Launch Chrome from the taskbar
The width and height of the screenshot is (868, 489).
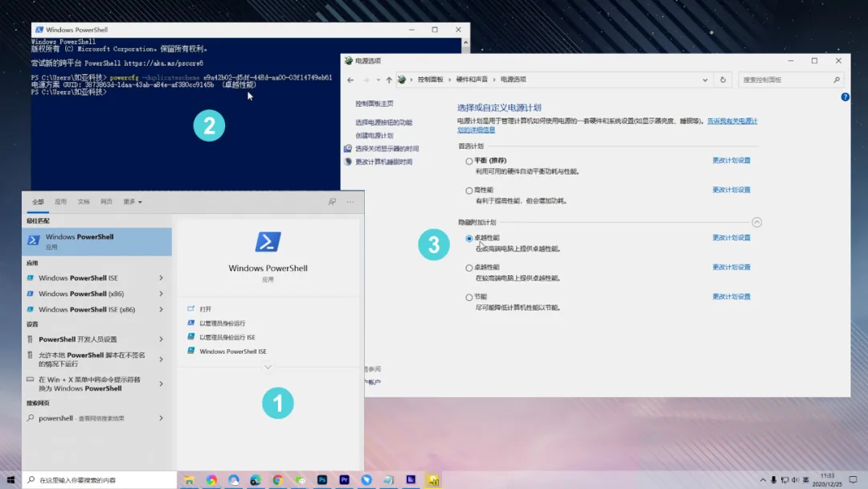[x=276, y=479]
